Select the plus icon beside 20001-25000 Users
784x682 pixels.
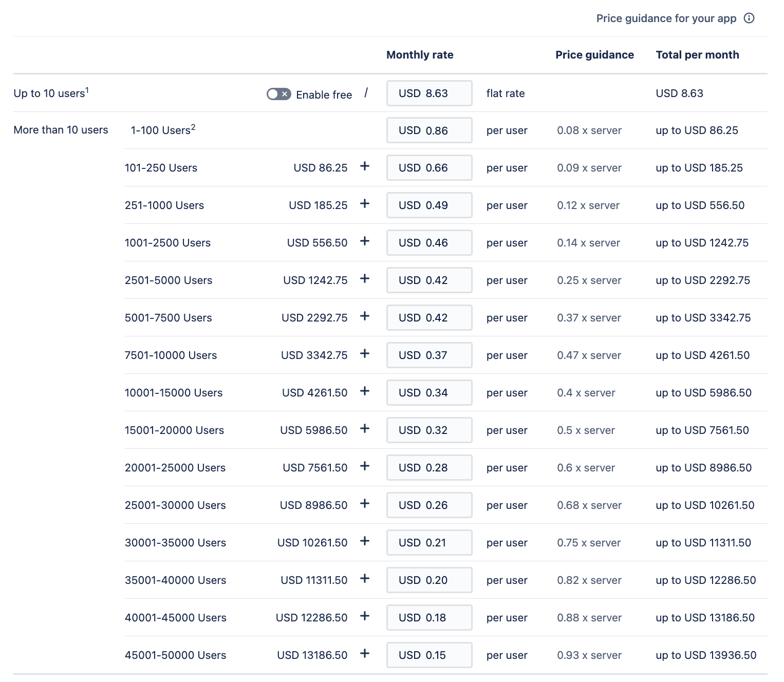pyautogui.click(x=364, y=467)
